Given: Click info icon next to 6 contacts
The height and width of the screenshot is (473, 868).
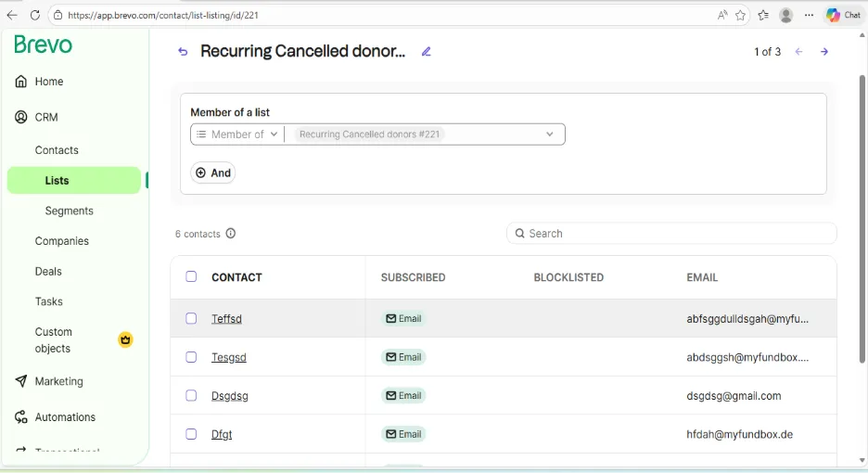Looking at the screenshot, I should [x=231, y=233].
